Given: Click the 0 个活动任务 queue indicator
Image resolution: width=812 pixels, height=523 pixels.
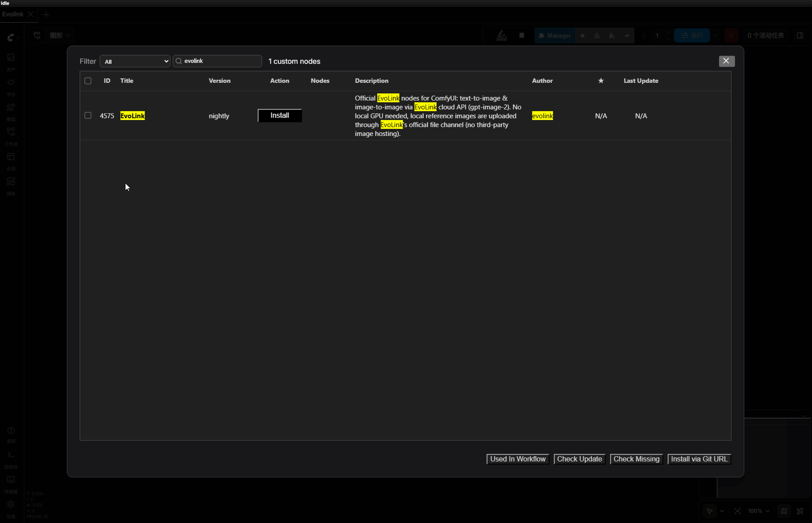Looking at the screenshot, I should click(766, 35).
